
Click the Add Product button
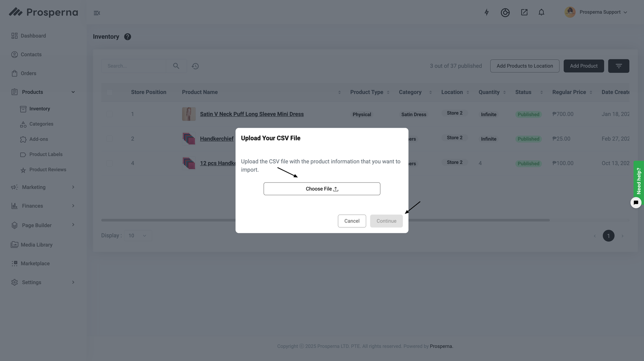click(584, 66)
